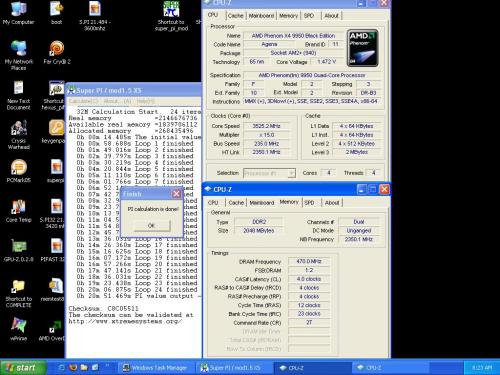
Task: Click the Super PI window title bar
Action: [x=133, y=90]
